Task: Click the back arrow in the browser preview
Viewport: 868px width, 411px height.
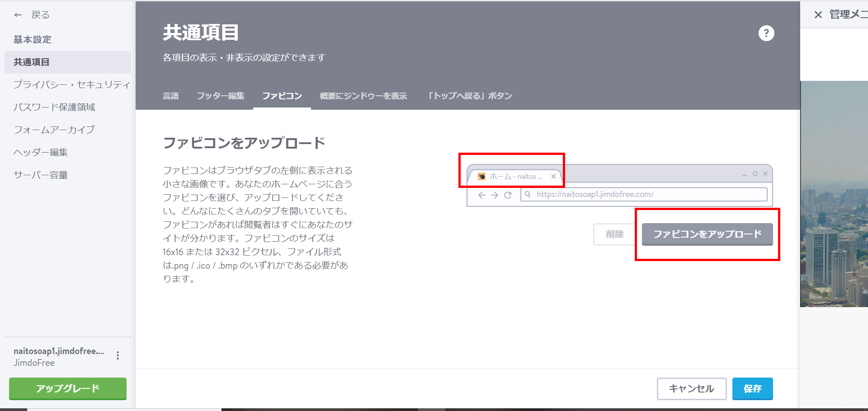Action: click(x=481, y=195)
